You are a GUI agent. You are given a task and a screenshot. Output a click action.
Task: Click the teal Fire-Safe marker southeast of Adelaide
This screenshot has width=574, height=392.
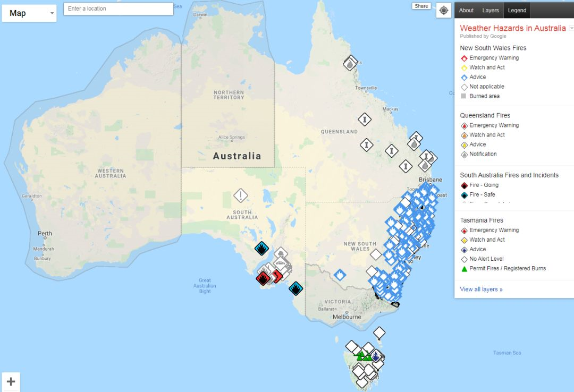tap(296, 288)
